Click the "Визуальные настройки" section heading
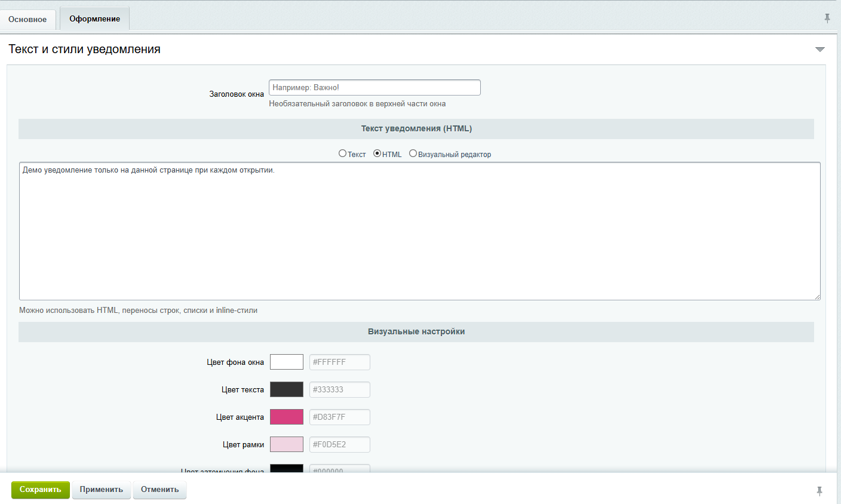The image size is (841, 504). tap(416, 331)
